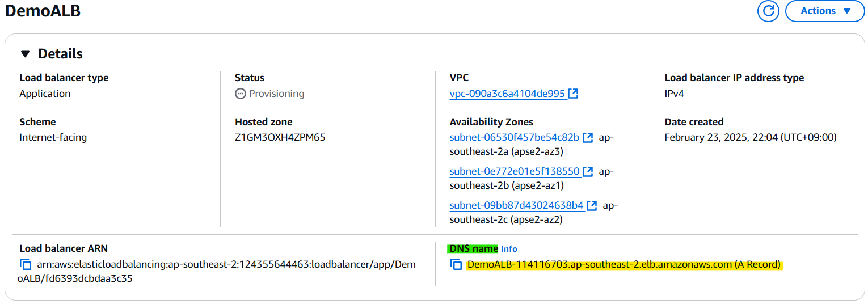Click the DNS name label

point(474,248)
